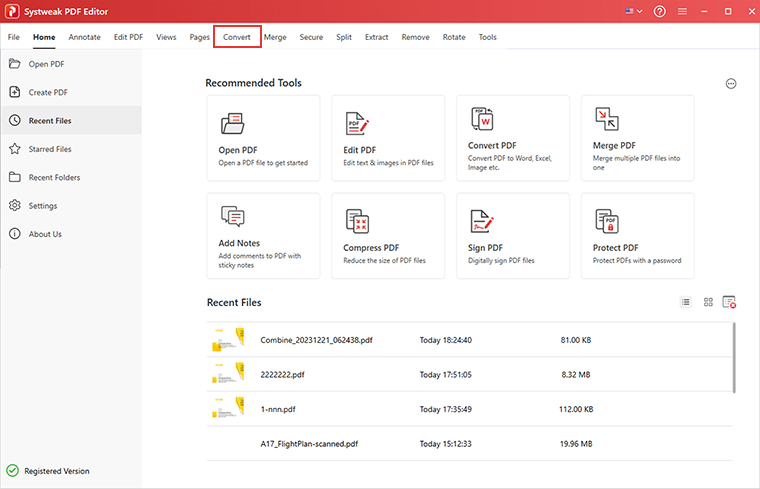Click the Merge PDF arrows icon
Viewport: 760px width, 489px height.
[607, 119]
